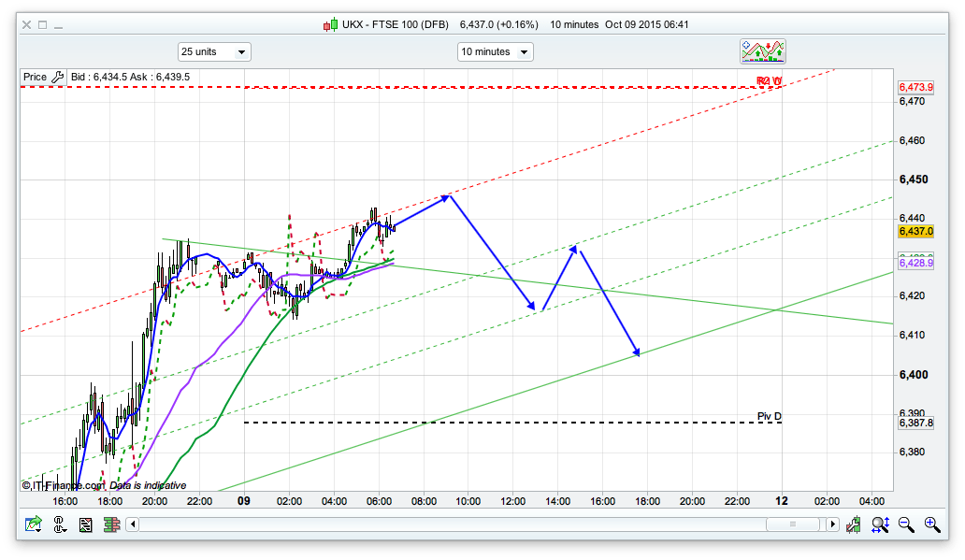Click the Price panel label
The image size is (965, 560).
click(x=36, y=77)
